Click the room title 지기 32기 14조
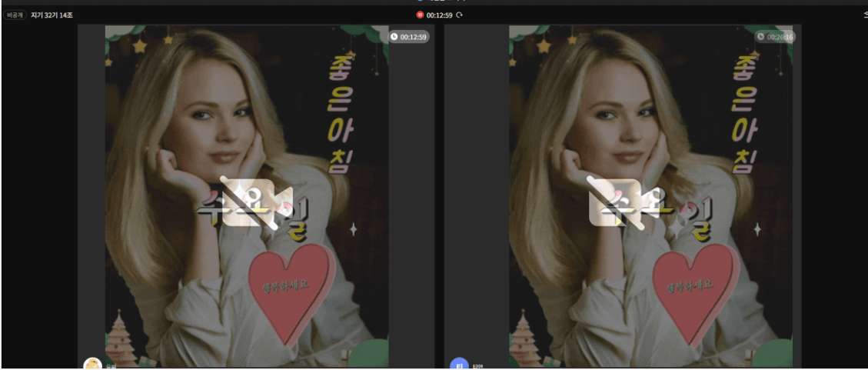 pos(52,15)
